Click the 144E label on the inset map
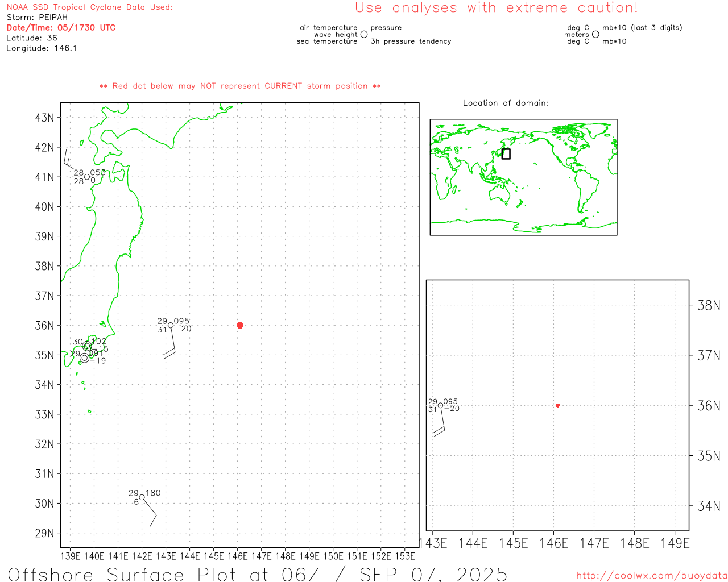The height and width of the screenshot is (582, 728). (x=473, y=543)
